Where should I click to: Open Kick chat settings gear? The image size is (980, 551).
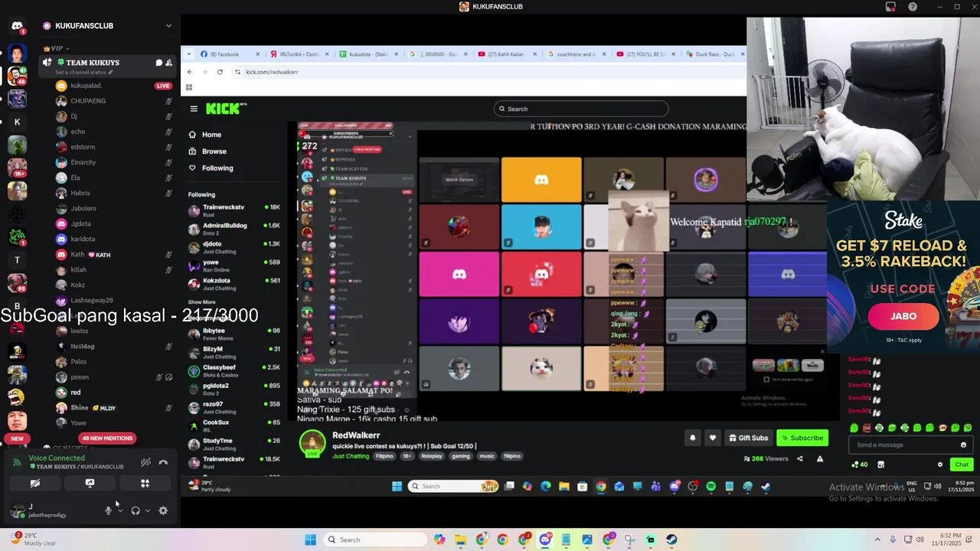940,465
